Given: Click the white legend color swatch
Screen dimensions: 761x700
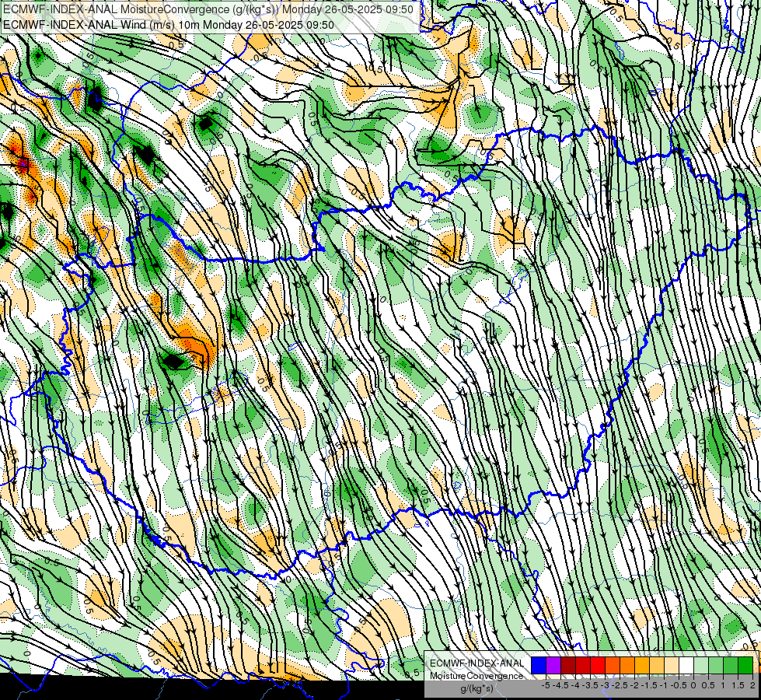Looking at the screenshot, I should pyautogui.click(x=686, y=665).
